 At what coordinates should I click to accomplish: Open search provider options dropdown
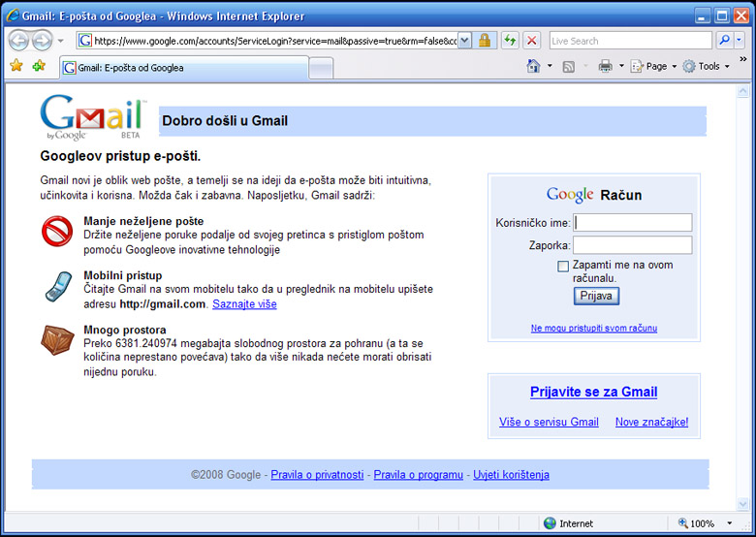coord(740,41)
